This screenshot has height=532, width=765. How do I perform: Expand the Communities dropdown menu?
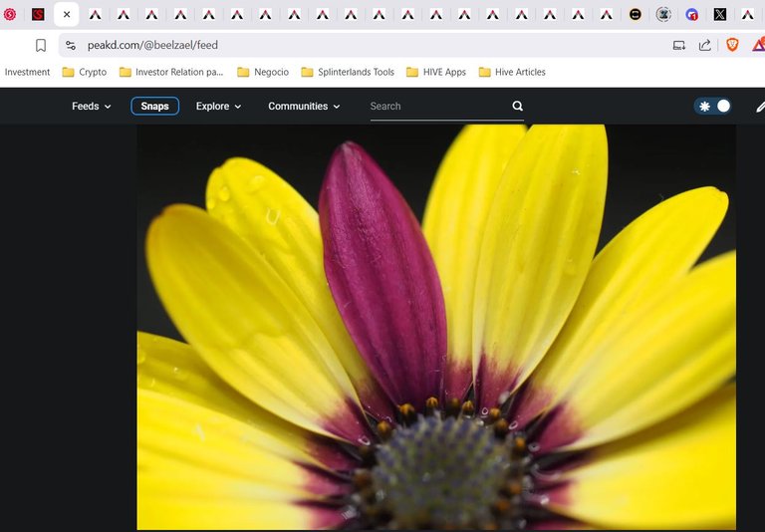304,107
